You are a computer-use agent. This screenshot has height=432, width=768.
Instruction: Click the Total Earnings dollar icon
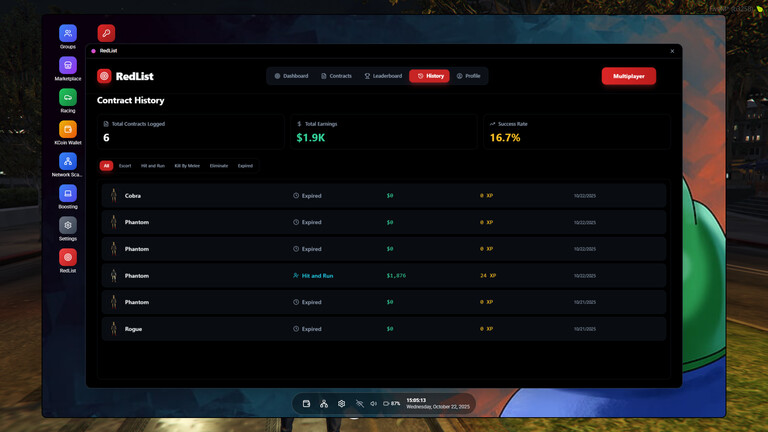click(299, 124)
